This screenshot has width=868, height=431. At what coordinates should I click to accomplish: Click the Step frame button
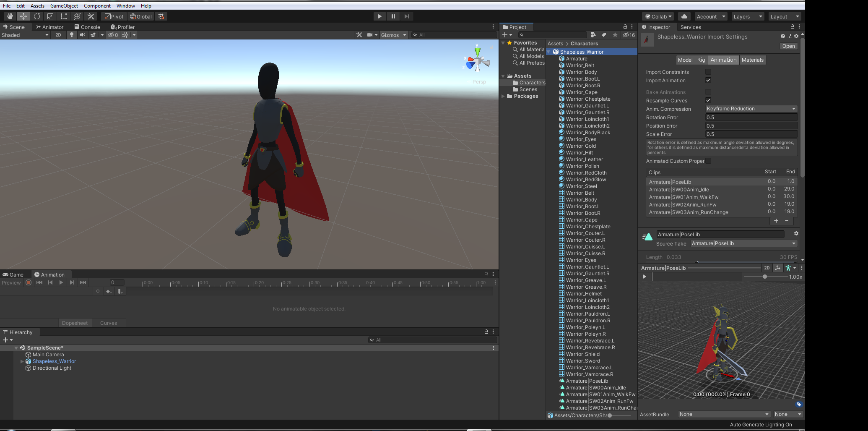(x=406, y=16)
